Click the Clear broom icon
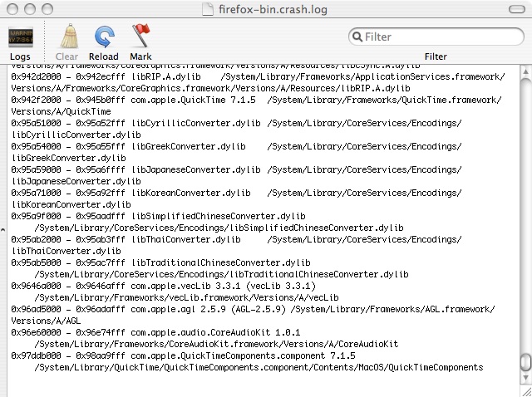This screenshot has width=532, height=397. 69,36
